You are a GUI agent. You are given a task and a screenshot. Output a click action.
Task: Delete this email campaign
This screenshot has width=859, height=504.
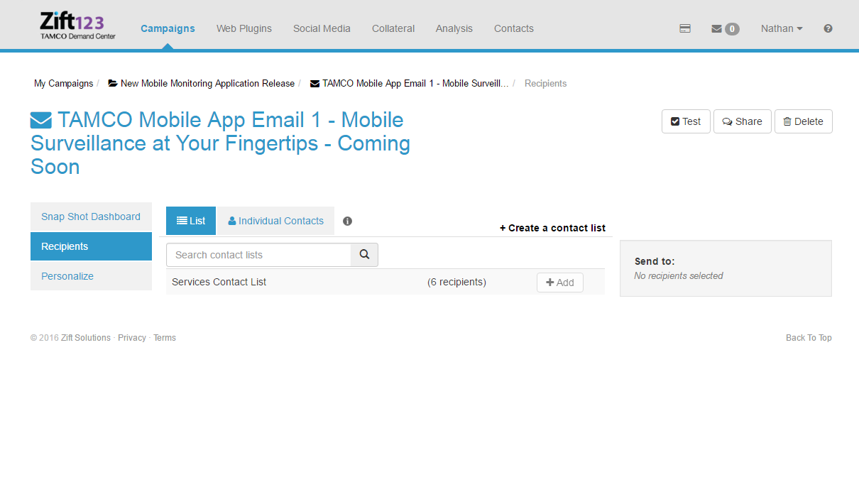point(804,121)
